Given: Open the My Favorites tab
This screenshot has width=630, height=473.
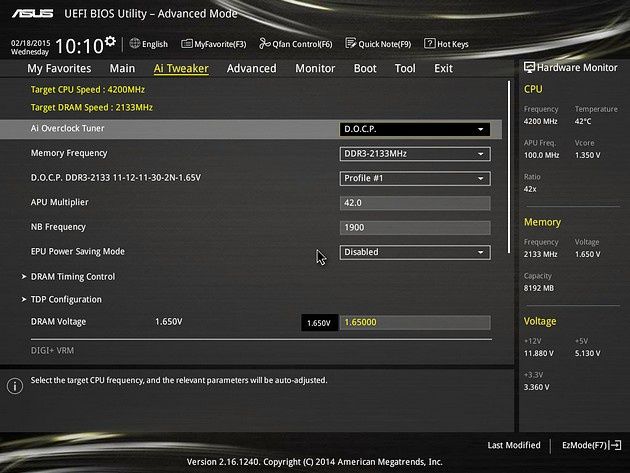Looking at the screenshot, I should tap(59, 68).
